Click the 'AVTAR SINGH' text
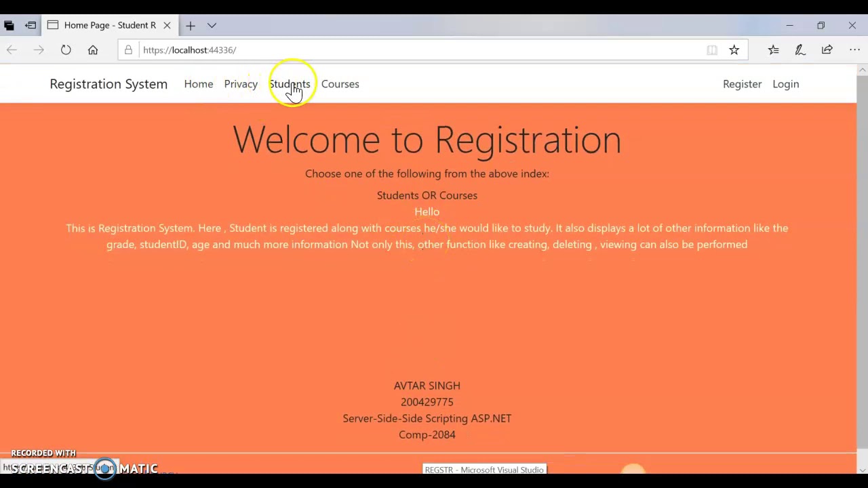 (427, 386)
